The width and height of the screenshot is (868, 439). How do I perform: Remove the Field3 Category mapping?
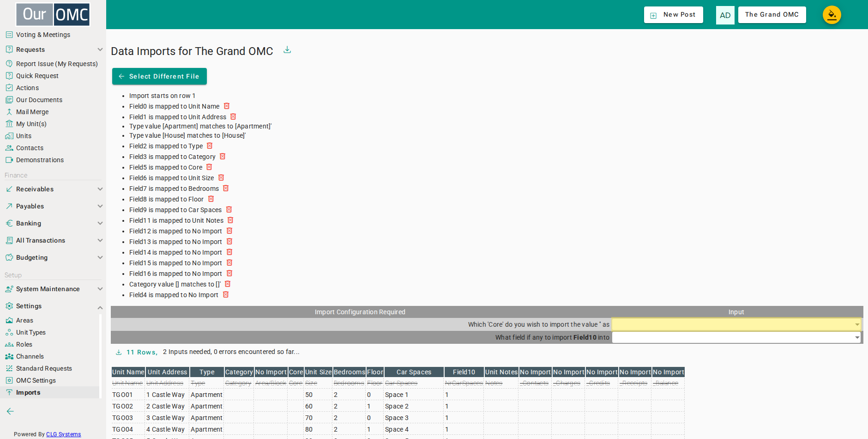click(223, 157)
